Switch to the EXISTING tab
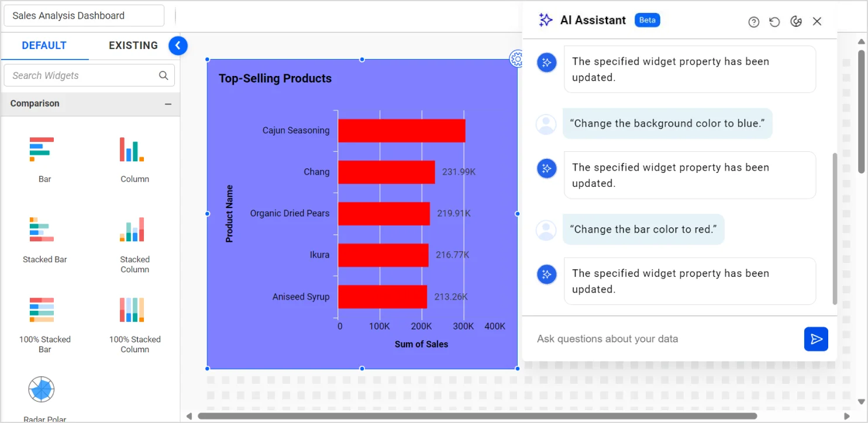Viewport: 868px width, 423px height. pos(133,46)
